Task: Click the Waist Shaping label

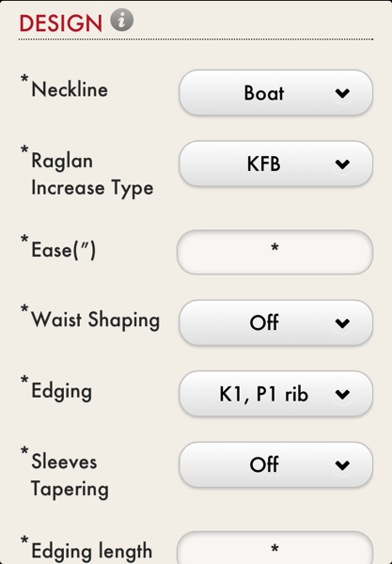Action: pos(95,320)
